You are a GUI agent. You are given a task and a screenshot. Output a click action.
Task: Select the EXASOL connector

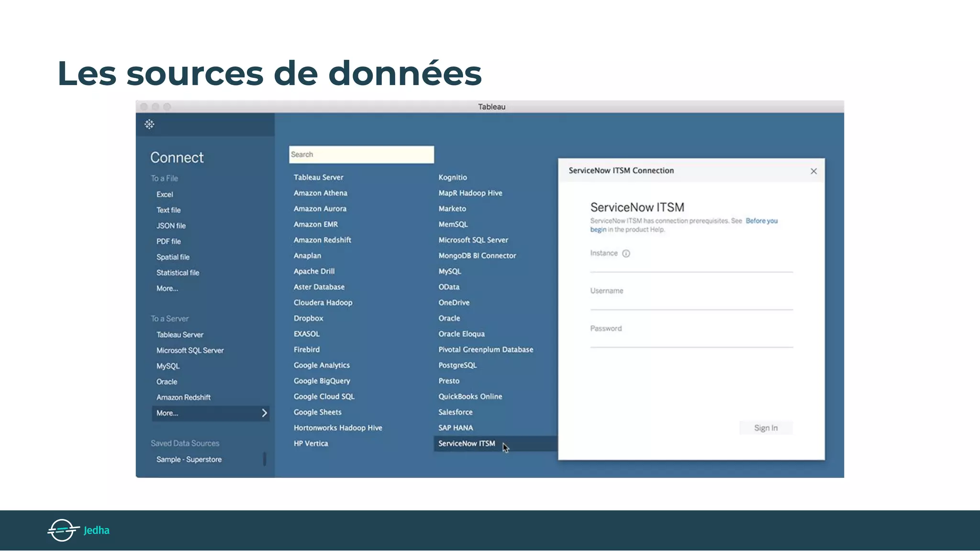click(x=307, y=334)
